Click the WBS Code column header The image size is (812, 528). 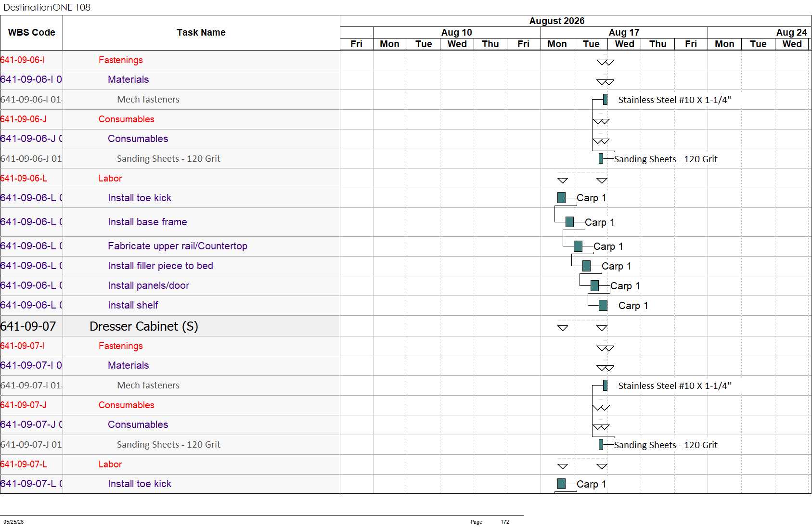tap(31, 33)
